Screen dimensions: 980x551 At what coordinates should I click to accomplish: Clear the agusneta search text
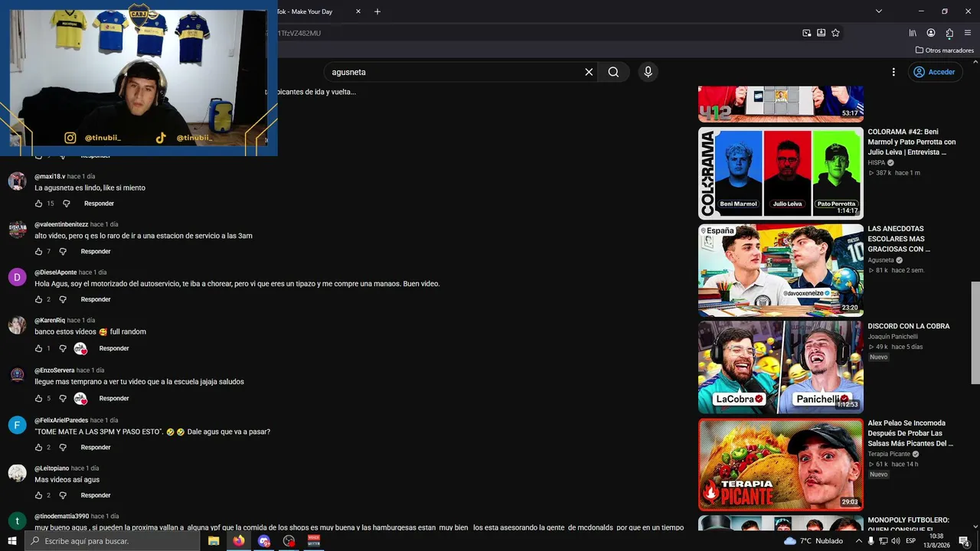click(x=589, y=72)
